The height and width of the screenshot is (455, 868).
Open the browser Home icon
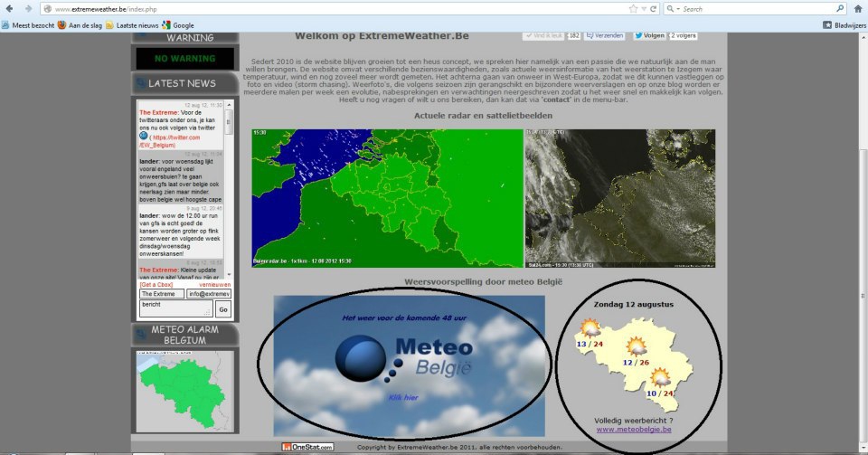click(x=859, y=9)
